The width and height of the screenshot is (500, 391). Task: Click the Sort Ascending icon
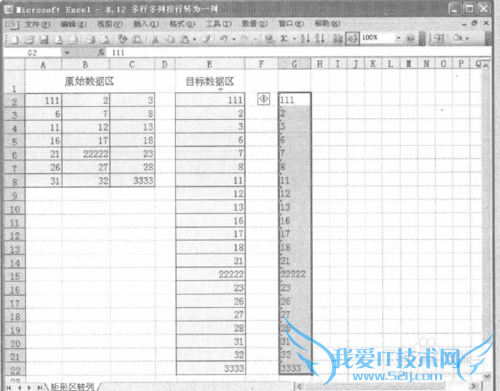[305, 39]
